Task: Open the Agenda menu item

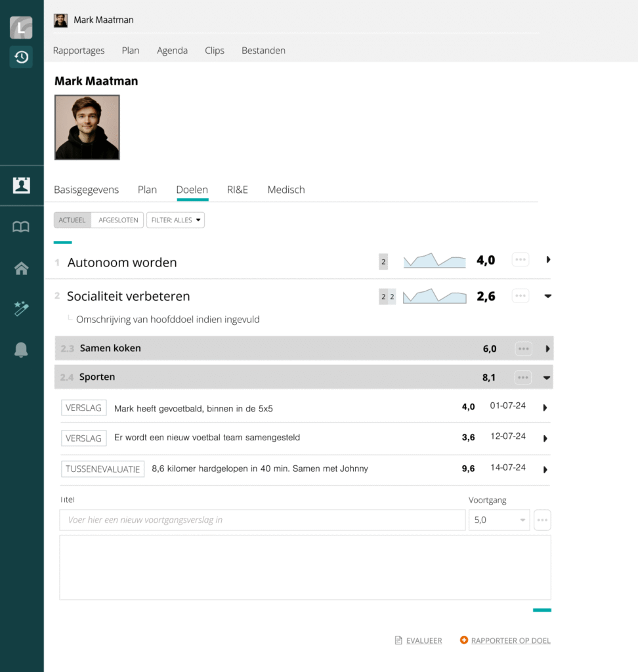Action: [172, 51]
